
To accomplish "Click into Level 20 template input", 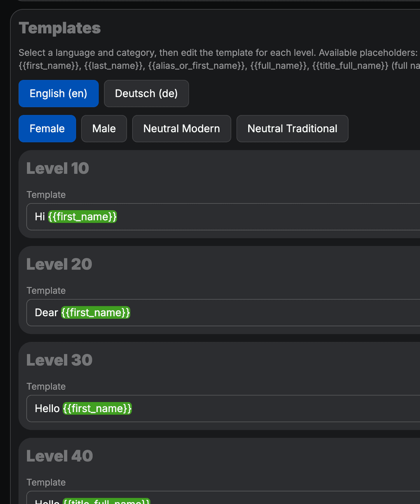I will coord(223,313).
